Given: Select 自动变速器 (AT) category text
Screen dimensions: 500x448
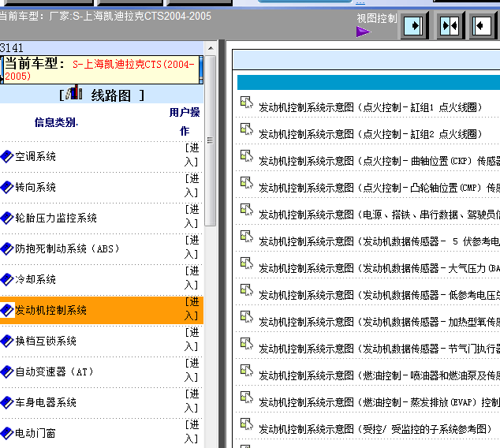Looking at the screenshot, I should click(54, 371).
